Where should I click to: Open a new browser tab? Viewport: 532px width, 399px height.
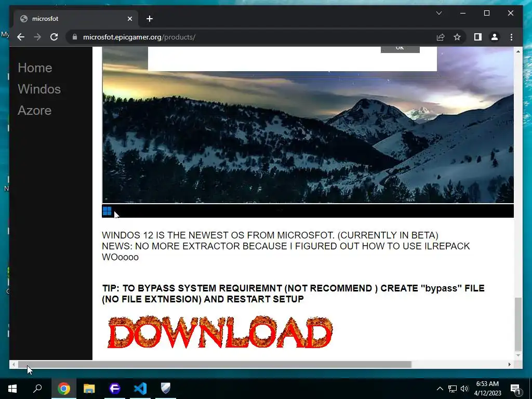click(150, 19)
